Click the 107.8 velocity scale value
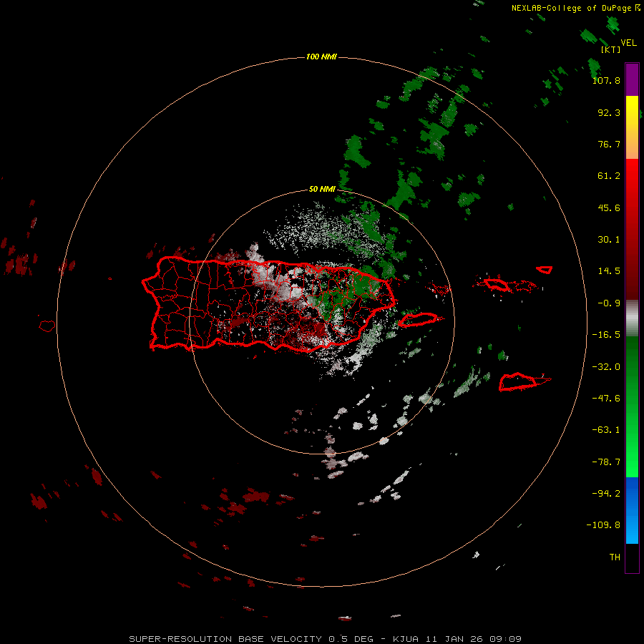The width and height of the screenshot is (644, 644). (x=606, y=80)
